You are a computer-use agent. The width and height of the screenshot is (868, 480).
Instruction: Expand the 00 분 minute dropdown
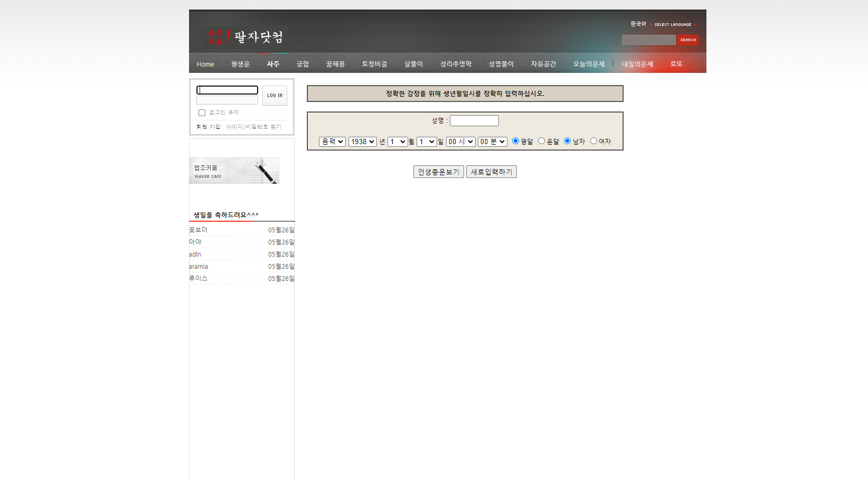pyautogui.click(x=492, y=142)
